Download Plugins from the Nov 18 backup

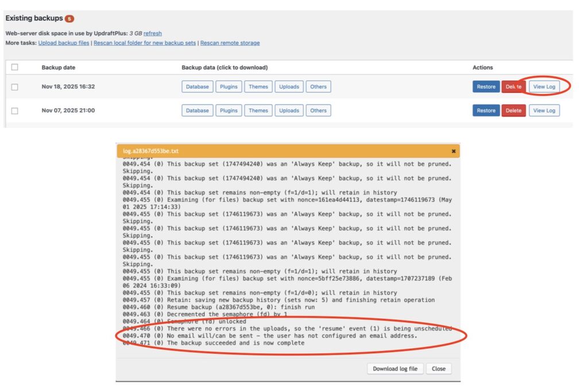coord(229,87)
